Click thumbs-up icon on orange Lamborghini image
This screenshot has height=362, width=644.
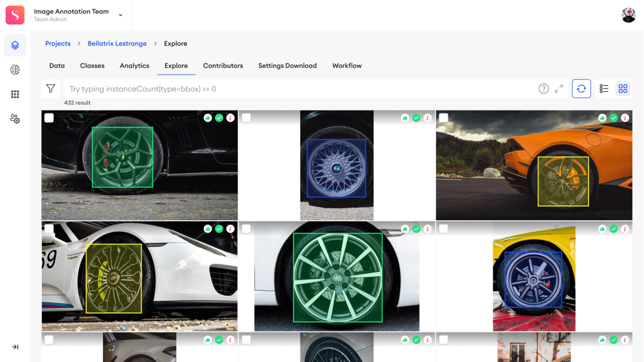tap(602, 118)
